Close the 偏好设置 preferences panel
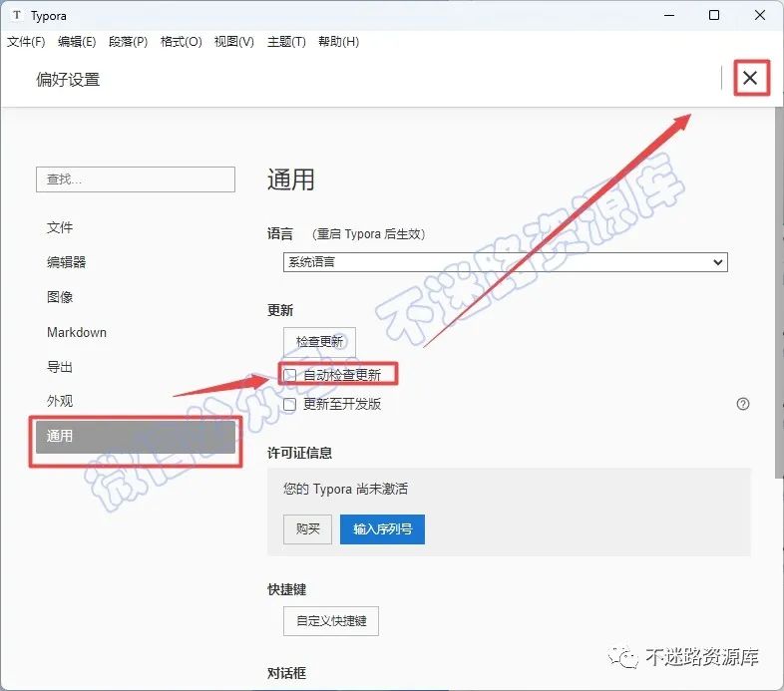Viewport: 784px width, 691px height. click(750, 78)
